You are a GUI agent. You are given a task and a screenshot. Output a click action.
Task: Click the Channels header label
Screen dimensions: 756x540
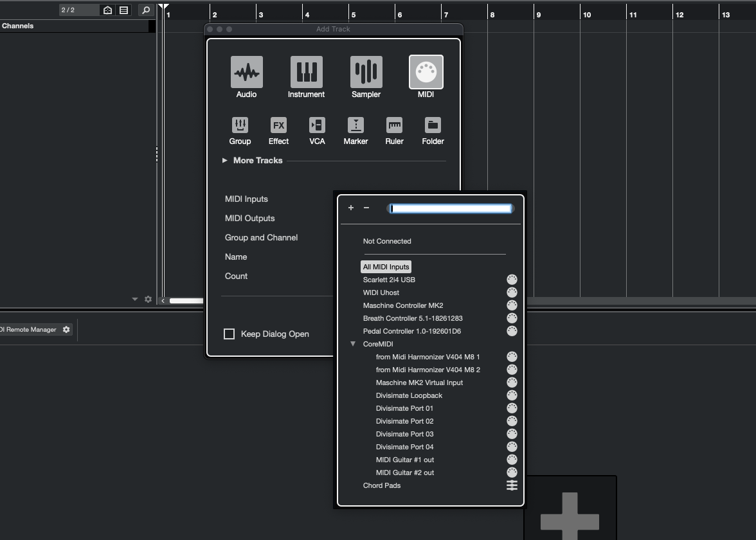[x=18, y=26]
